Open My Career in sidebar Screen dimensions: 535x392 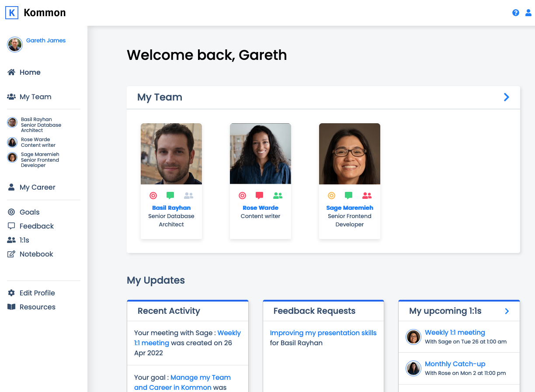(37, 187)
